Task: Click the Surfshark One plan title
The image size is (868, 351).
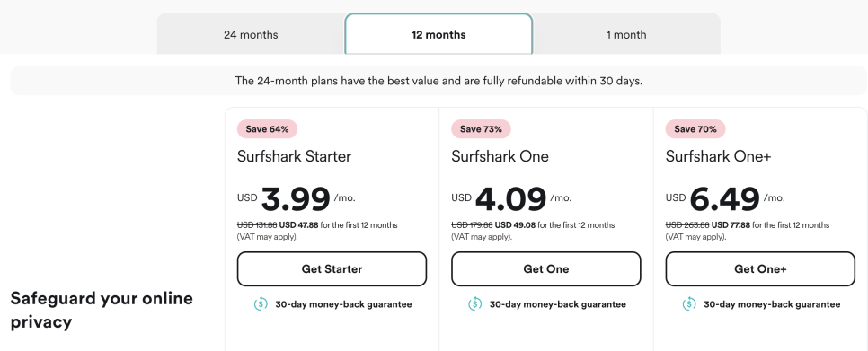Action: [x=500, y=156]
